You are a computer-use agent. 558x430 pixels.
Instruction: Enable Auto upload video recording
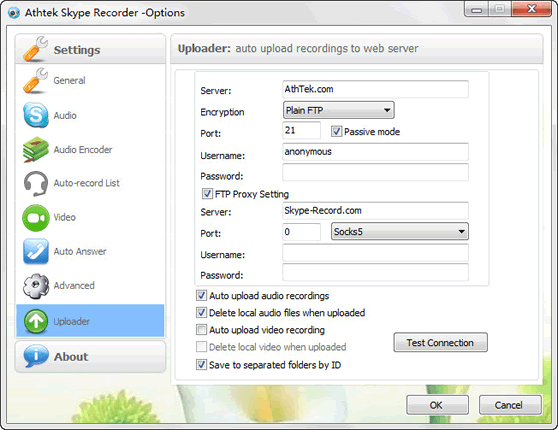click(x=201, y=330)
